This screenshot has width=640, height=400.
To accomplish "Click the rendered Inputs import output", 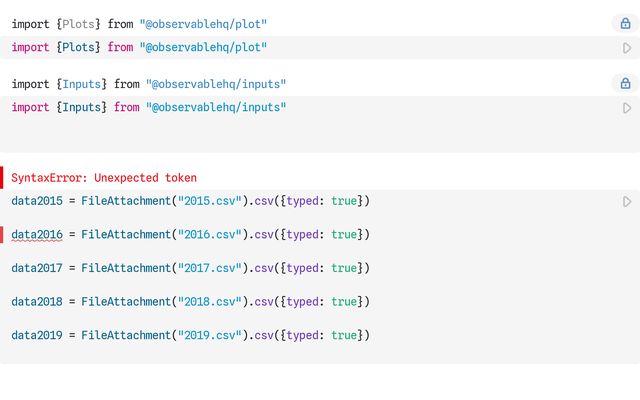I will tap(148, 84).
